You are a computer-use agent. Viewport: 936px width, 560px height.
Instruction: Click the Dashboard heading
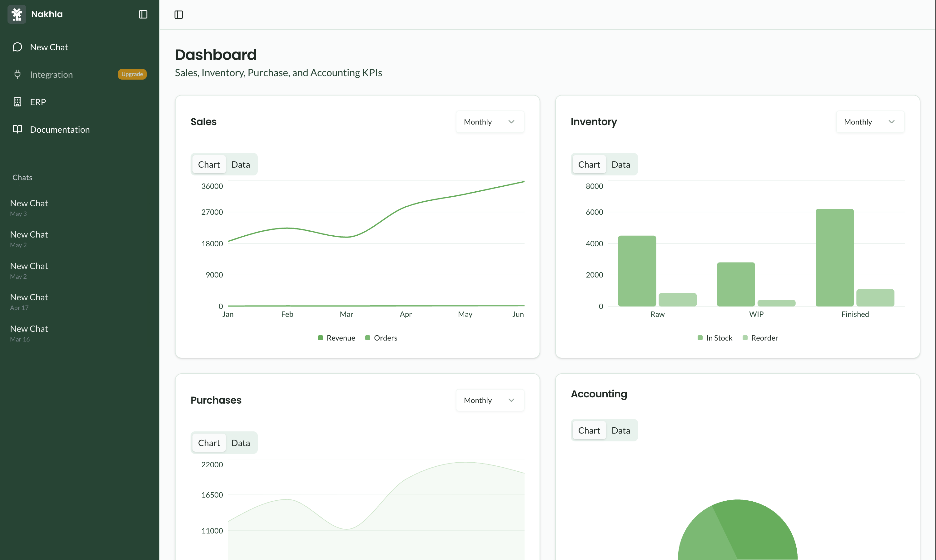[x=216, y=55]
